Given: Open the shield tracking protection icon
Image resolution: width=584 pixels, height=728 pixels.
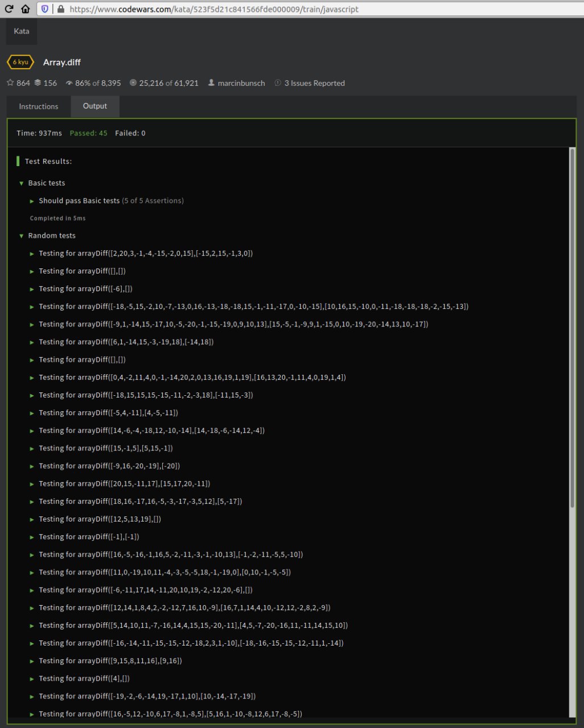Looking at the screenshot, I should click(x=45, y=9).
